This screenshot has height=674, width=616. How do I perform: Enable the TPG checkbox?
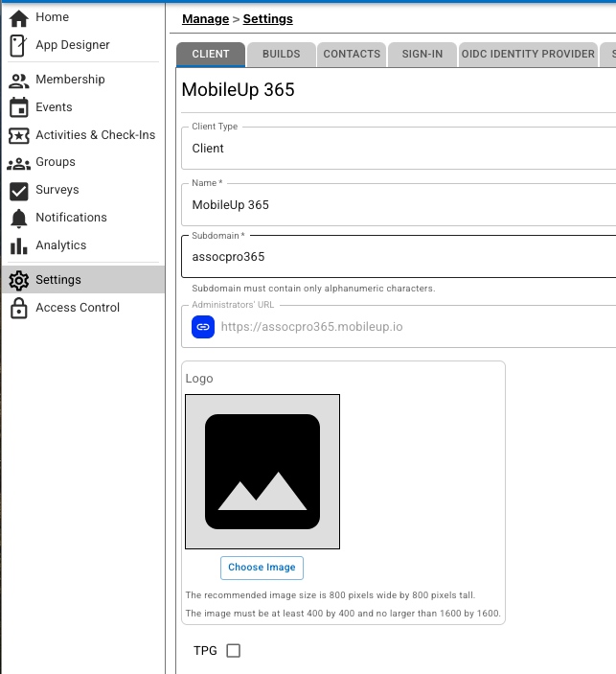click(233, 651)
